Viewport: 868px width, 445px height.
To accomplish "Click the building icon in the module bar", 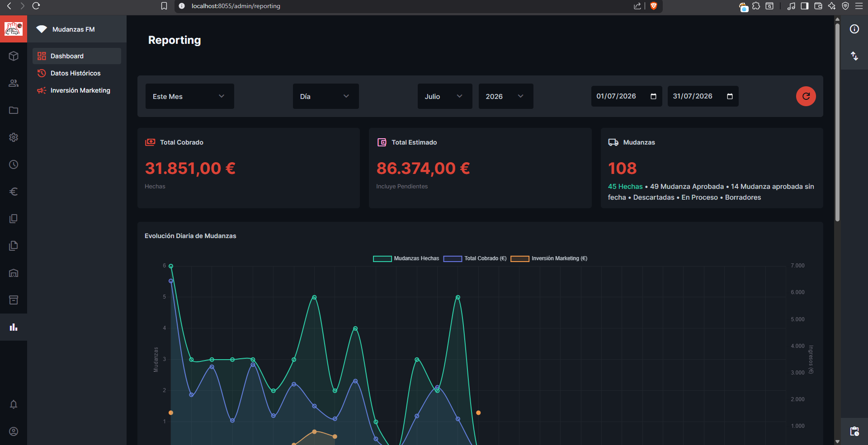I will pyautogui.click(x=14, y=273).
